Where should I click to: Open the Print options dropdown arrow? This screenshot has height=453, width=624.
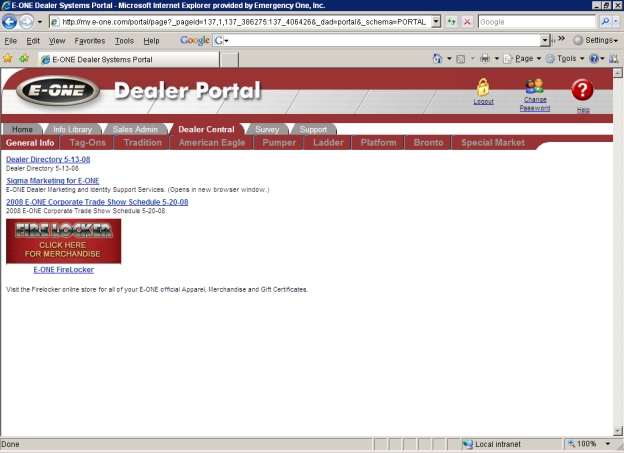click(497, 59)
